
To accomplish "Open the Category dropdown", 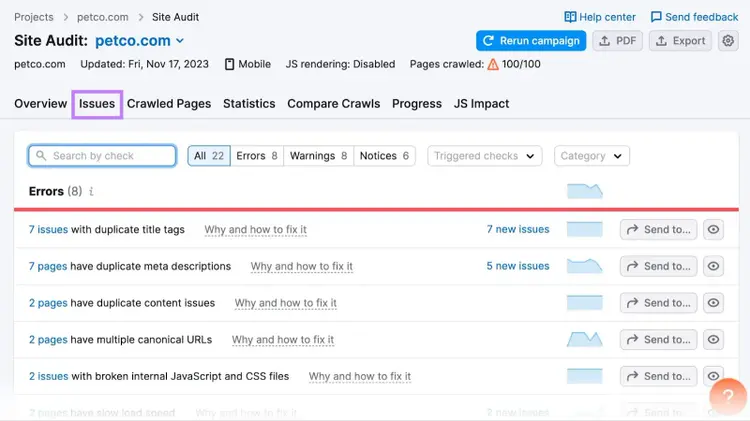I will [592, 156].
